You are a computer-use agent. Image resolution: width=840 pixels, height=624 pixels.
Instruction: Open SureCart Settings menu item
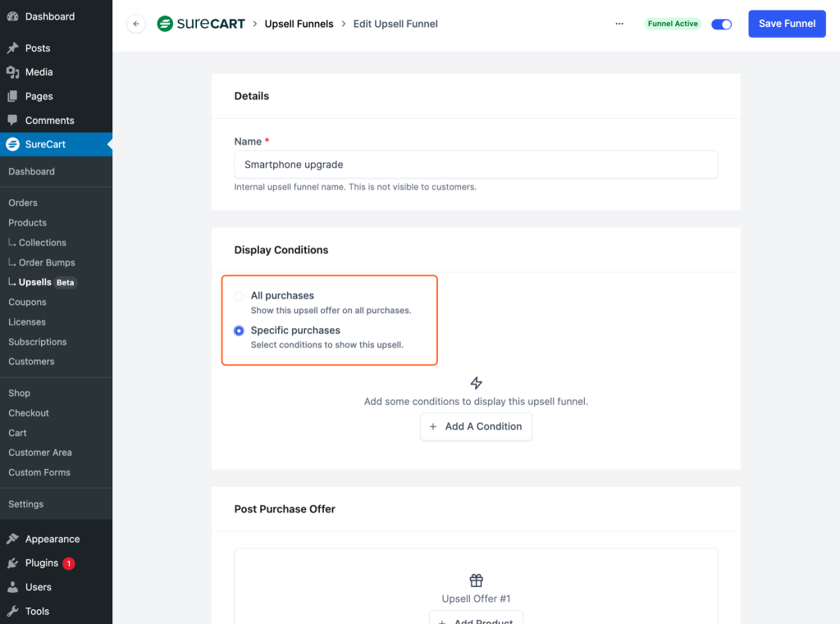(x=25, y=504)
